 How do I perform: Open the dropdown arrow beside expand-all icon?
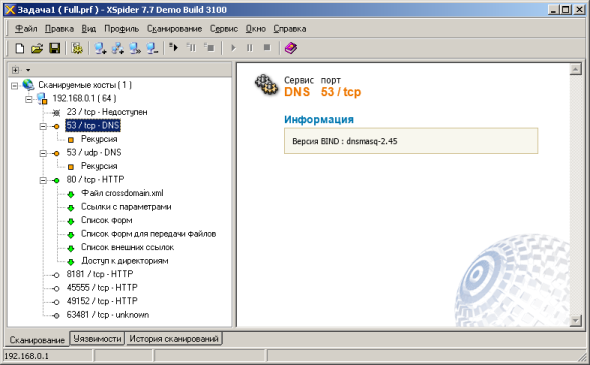click(x=28, y=70)
